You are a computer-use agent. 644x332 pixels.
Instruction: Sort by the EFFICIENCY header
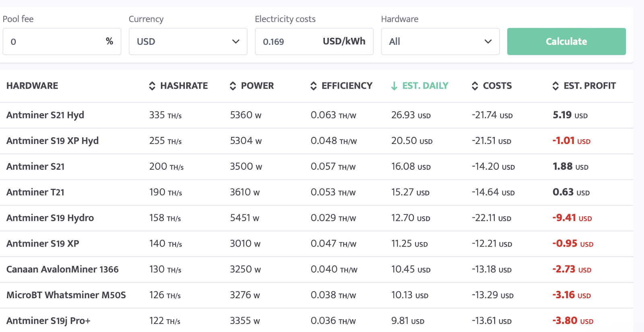click(347, 86)
